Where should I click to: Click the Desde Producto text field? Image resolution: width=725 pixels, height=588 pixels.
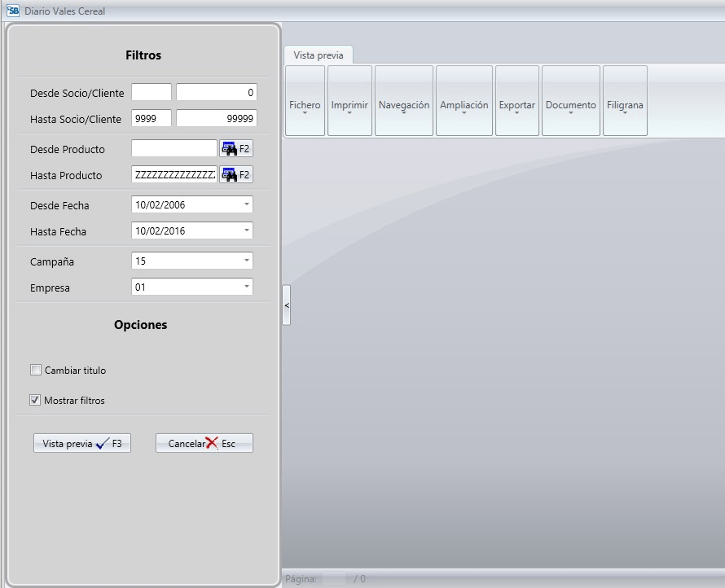pos(174,149)
